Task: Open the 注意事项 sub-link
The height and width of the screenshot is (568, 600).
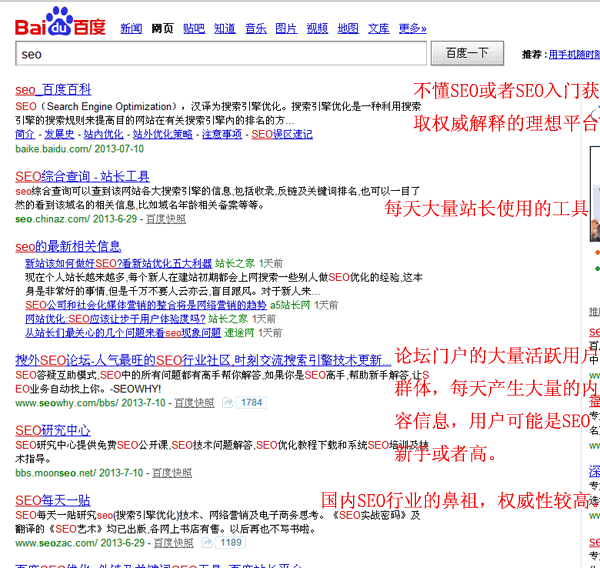Action: pos(222,134)
